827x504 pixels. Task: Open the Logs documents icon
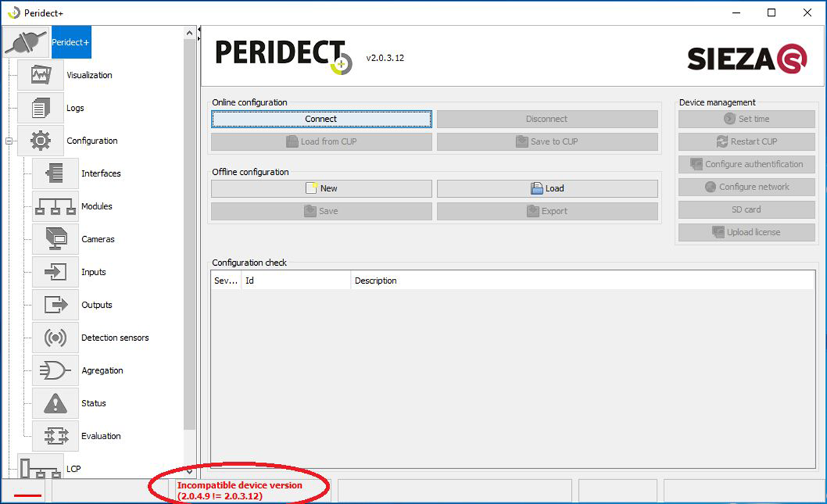coord(41,108)
